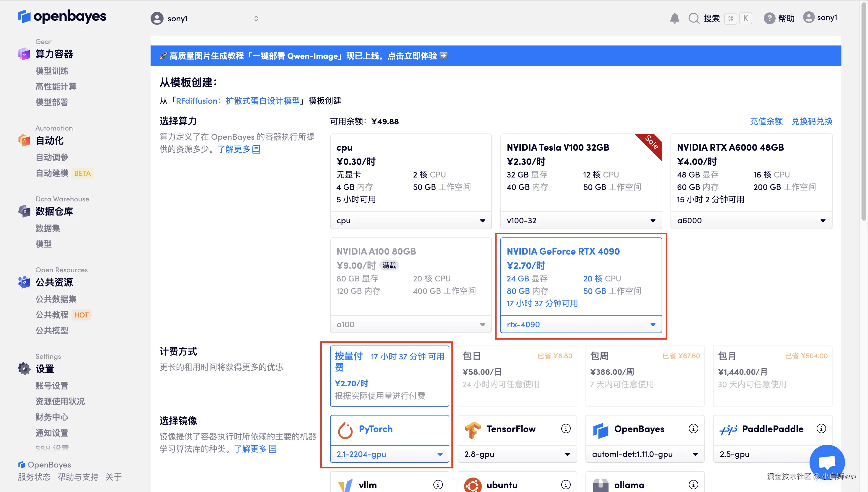Click the search magnifier icon
Image resolution: width=868 pixels, height=492 pixels.
click(694, 18)
